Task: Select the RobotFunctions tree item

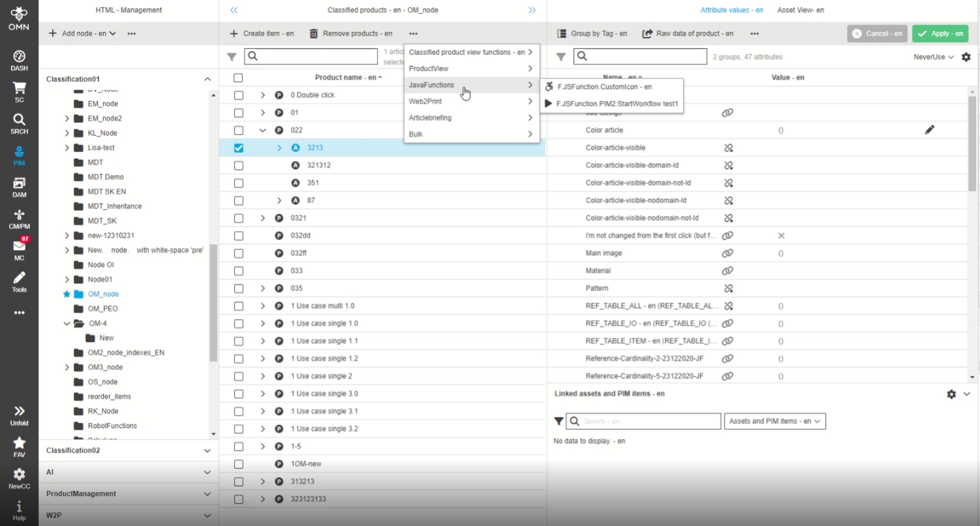Action: [112, 425]
